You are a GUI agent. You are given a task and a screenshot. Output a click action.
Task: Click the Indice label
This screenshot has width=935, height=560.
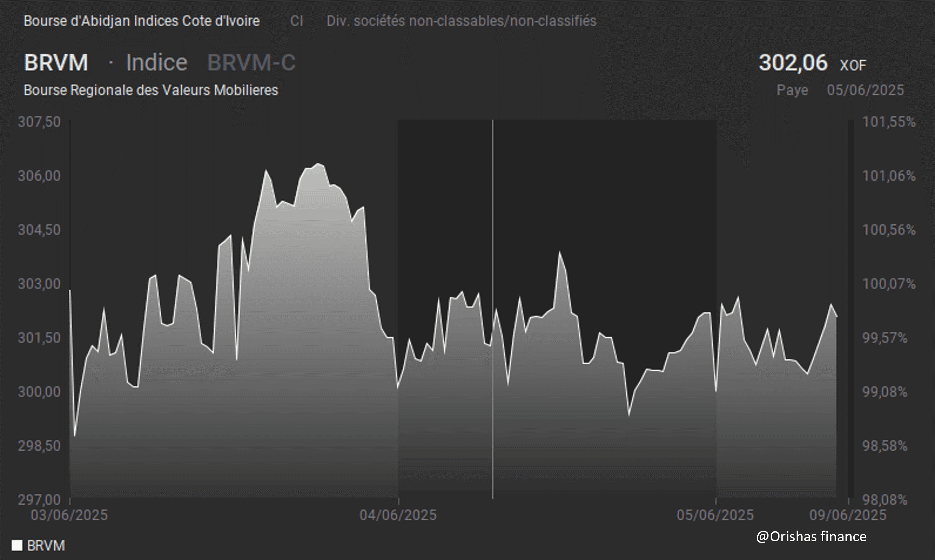(157, 62)
